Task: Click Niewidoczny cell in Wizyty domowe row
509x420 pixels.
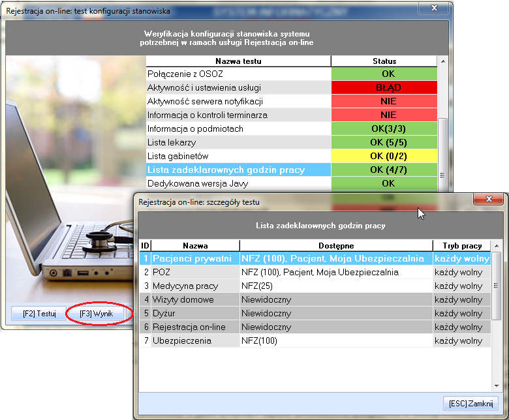Action: (336, 299)
